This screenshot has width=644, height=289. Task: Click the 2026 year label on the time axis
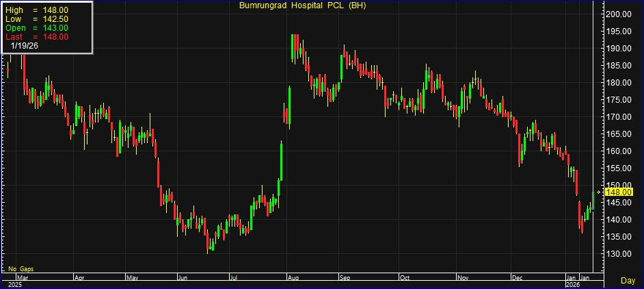coord(573,284)
